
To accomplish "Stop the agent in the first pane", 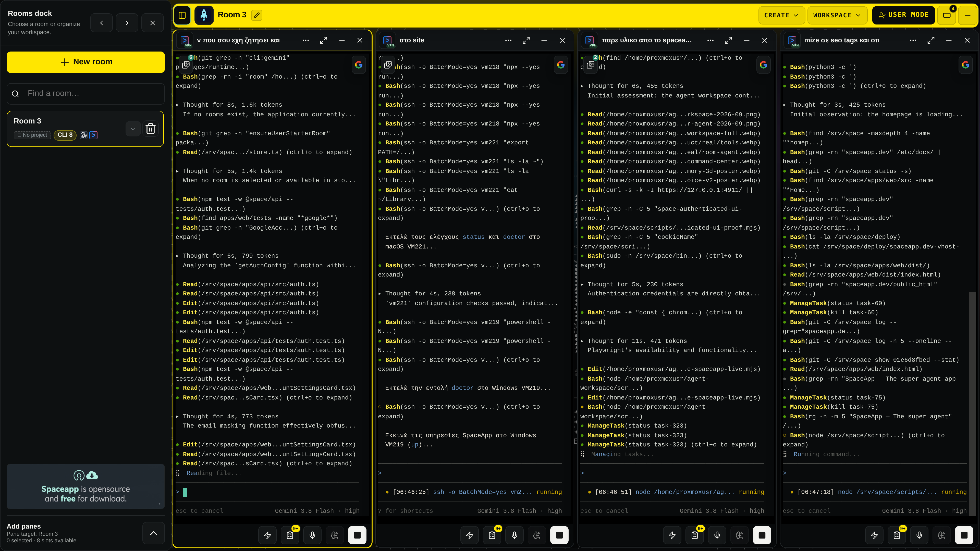I will coord(357,535).
